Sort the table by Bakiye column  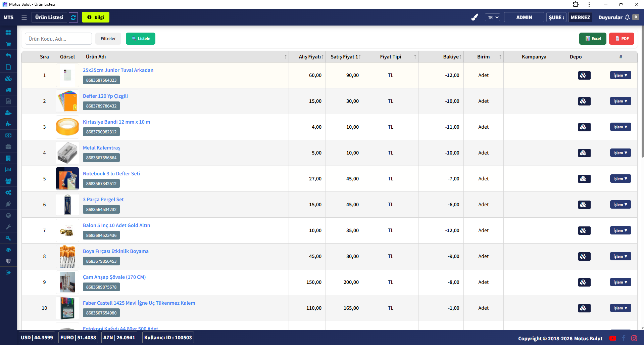point(452,57)
